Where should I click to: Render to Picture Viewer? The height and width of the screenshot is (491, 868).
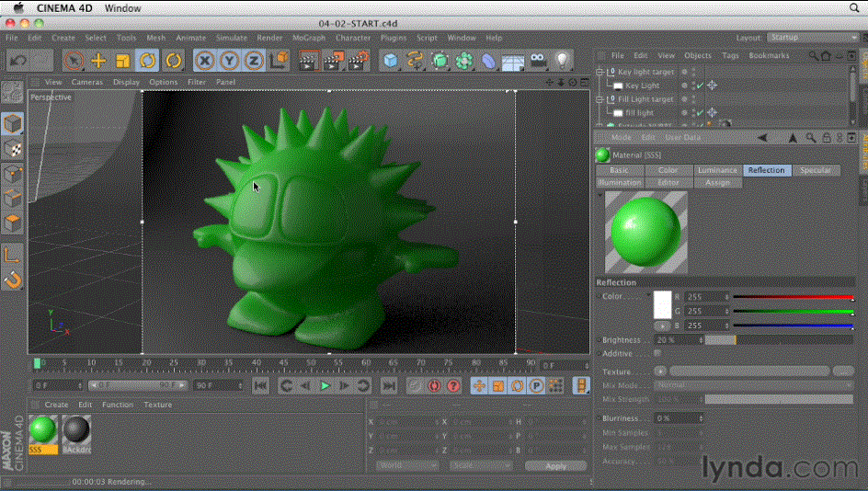(334, 61)
